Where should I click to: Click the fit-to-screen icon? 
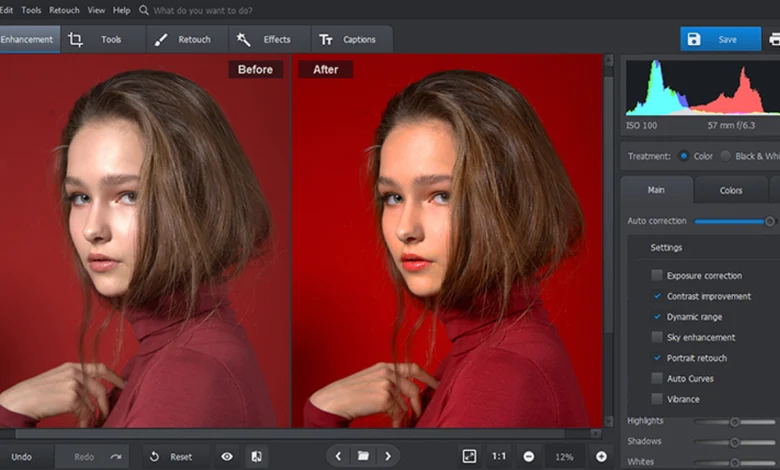pyautogui.click(x=469, y=456)
